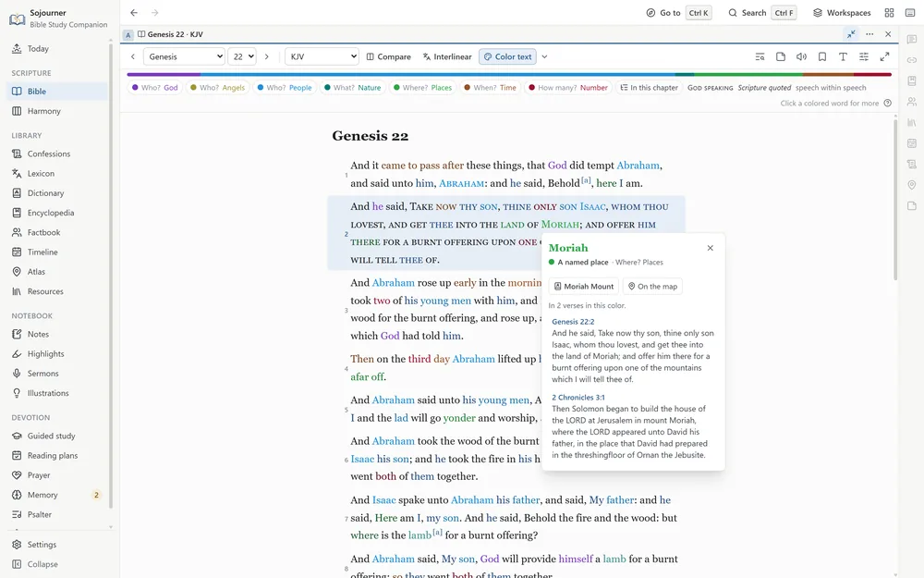The image size is (924, 578).
Task: Open the audio read-aloud speaker icon
Action: pyautogui.click(x=801, y=56)
